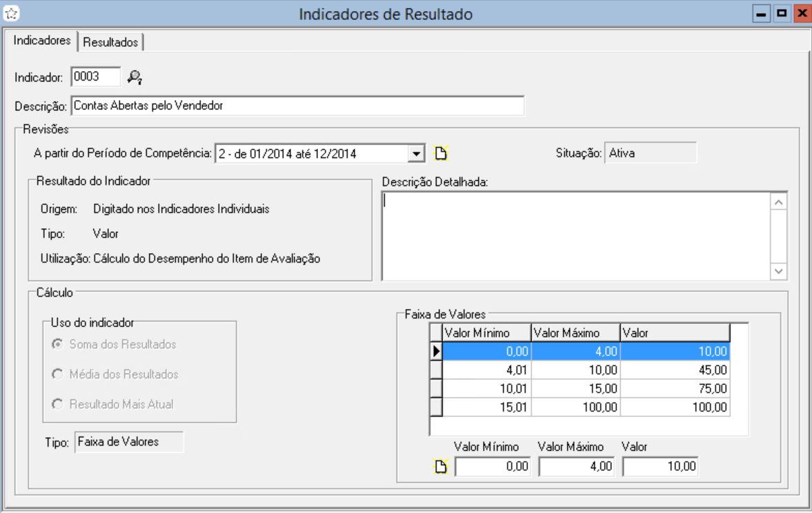This screenshot has height=513, width=812.
Task: Click the Valor Máximo input below the grid
Action: click(x=576, y=467)
